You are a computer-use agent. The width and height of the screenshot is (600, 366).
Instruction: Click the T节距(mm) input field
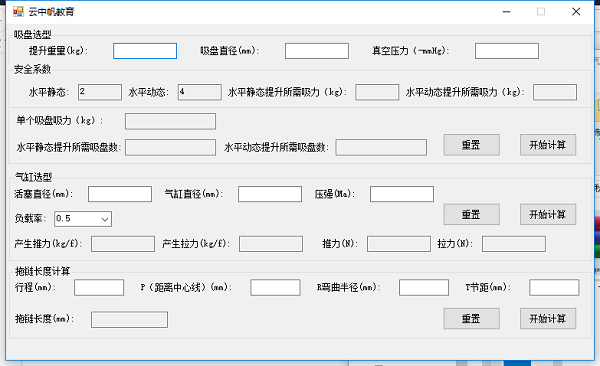[554, 288]
